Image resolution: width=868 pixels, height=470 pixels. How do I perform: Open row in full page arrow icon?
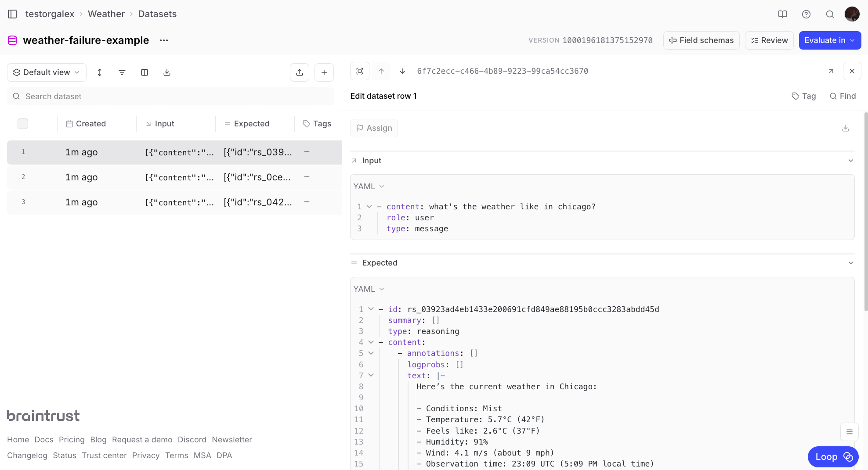tap(831, 71)
